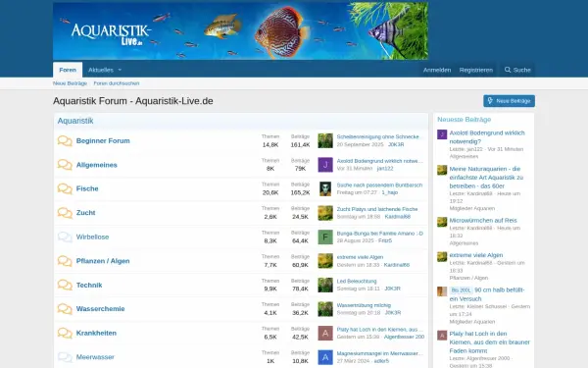Click the Wirbellose forum bubble icon
Viewport: 588px width, 368px height.
(x=65, y=237)
